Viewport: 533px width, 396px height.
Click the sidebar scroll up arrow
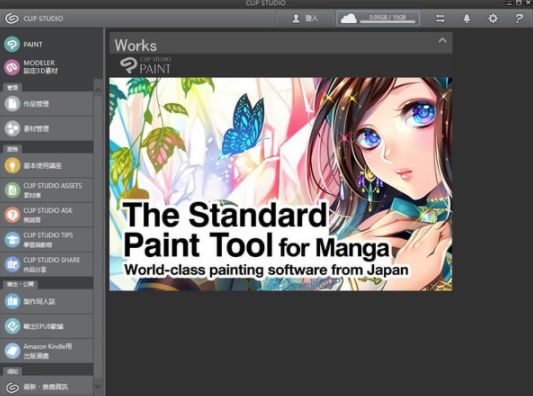(98, 90)
